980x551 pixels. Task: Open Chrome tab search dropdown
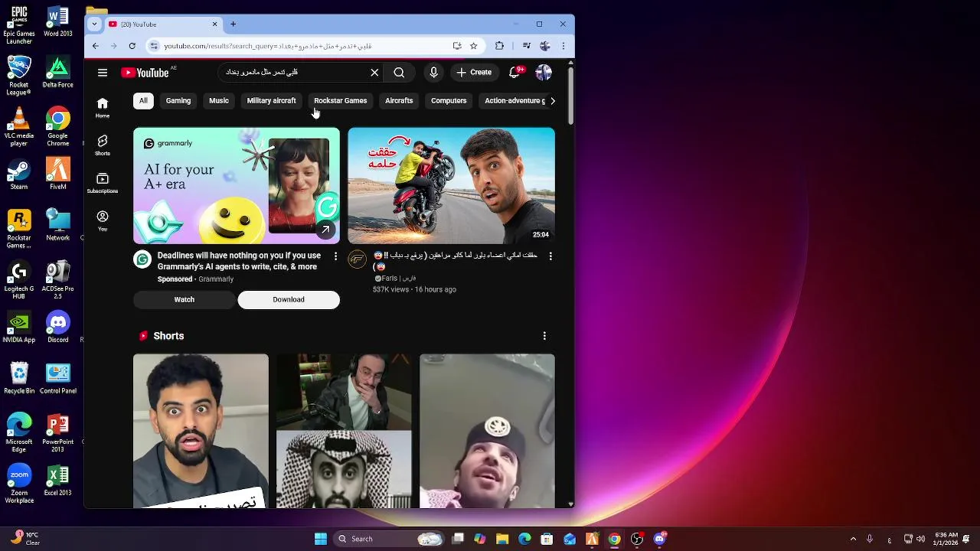pyautogui.click(x=94, y=24)
